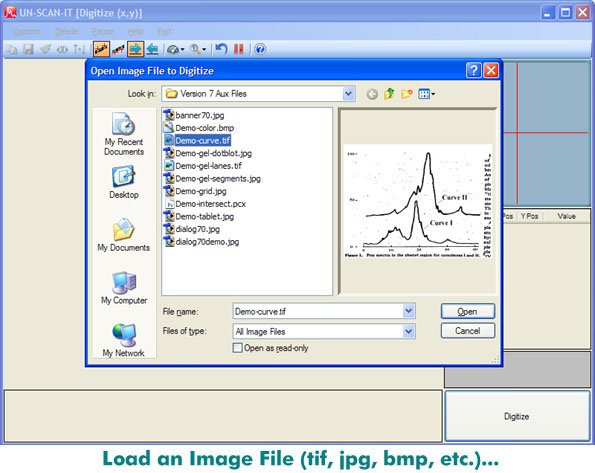Select file Demo-gel-lanes.tif
This screenshot has width=595, height=473.
[x=203, y=166]
